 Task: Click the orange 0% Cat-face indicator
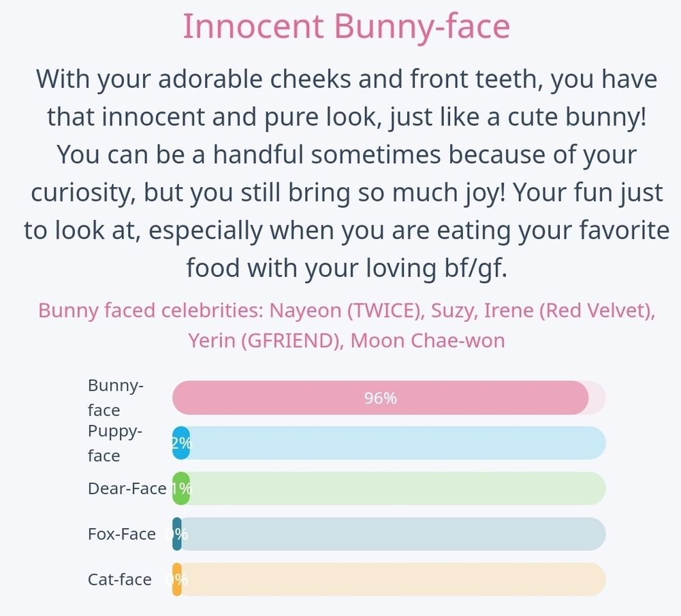(177, 580)
